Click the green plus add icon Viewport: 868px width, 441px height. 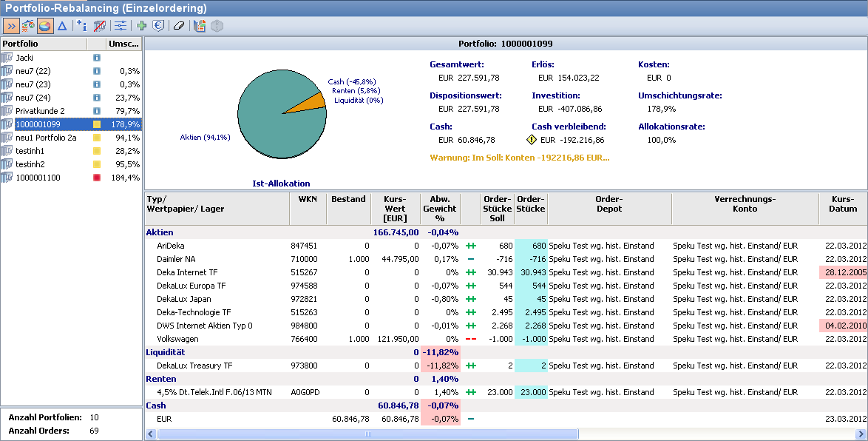pos(142,26)
